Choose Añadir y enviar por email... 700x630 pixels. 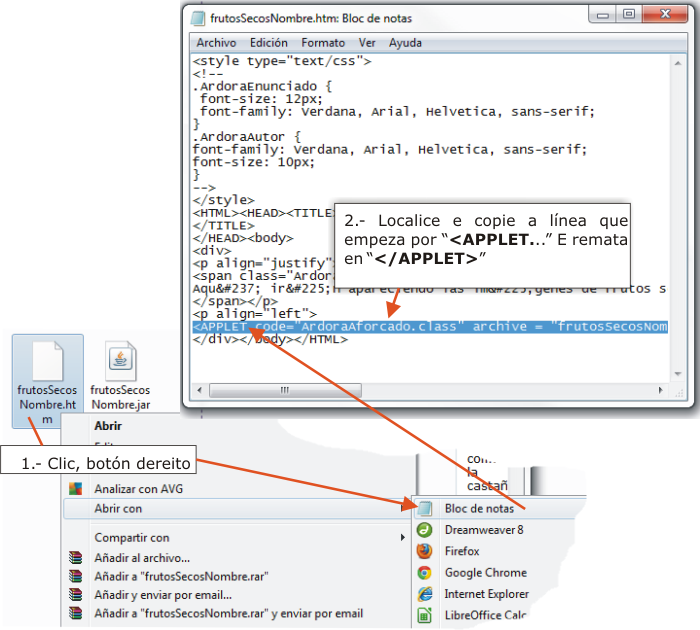(x=158, y=595)
